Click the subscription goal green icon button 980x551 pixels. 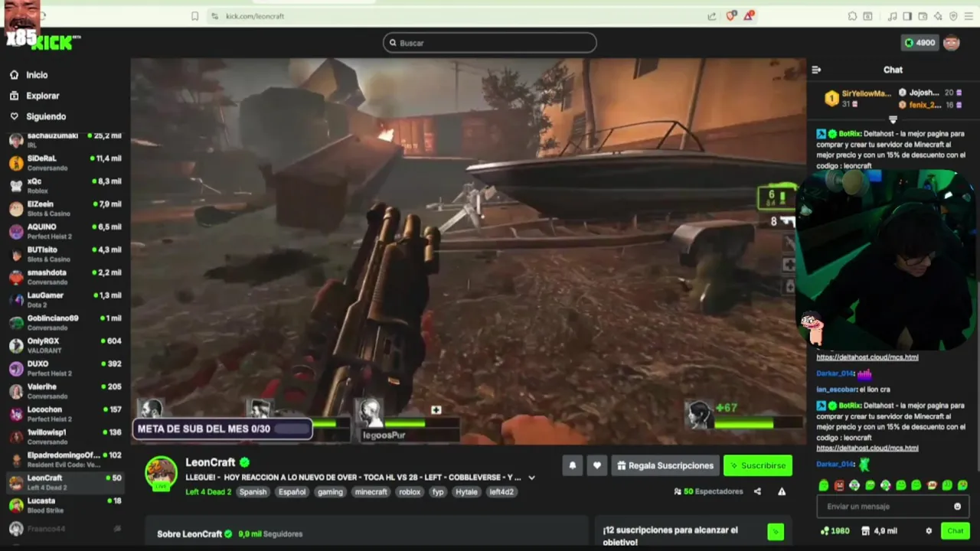tap(776, 532)
